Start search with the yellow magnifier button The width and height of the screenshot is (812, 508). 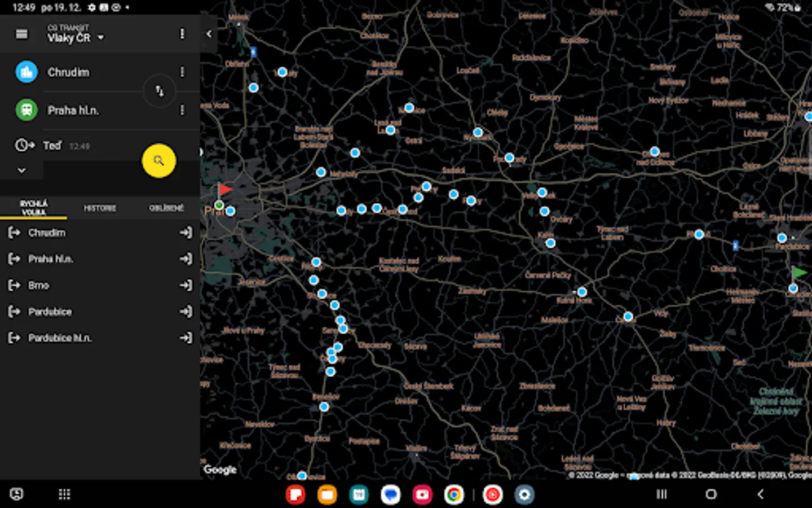click(x=158, y=160)
